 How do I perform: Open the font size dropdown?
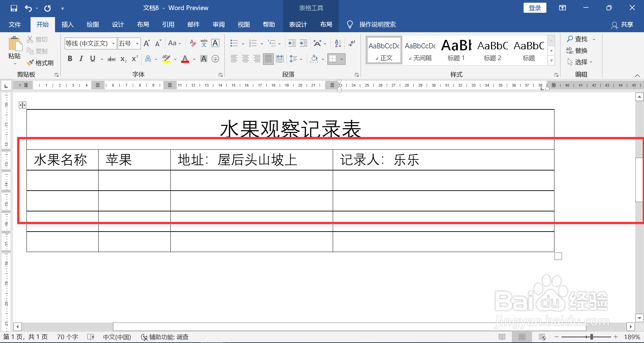click(x=137, y=43)
